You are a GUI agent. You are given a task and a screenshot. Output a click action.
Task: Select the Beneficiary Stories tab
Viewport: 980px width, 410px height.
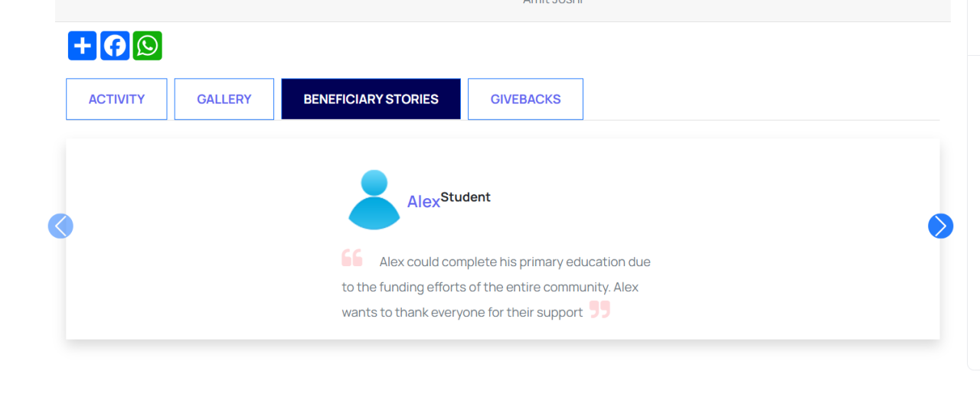(371, 99)
